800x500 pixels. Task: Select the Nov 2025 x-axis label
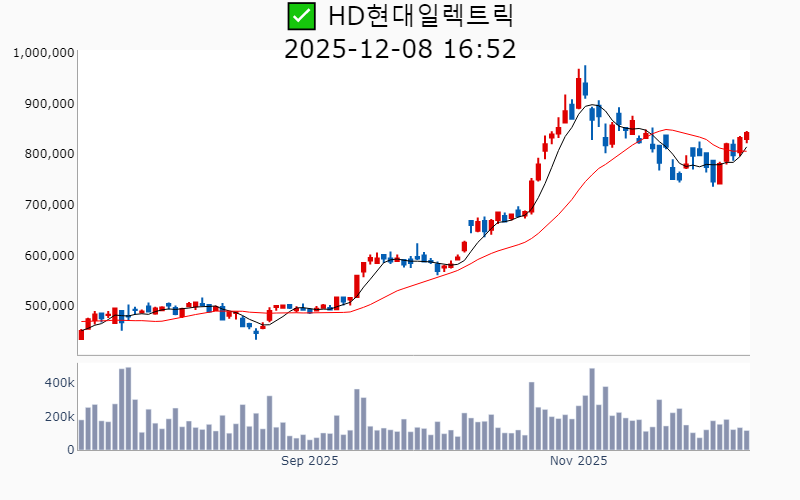point(579,461)
